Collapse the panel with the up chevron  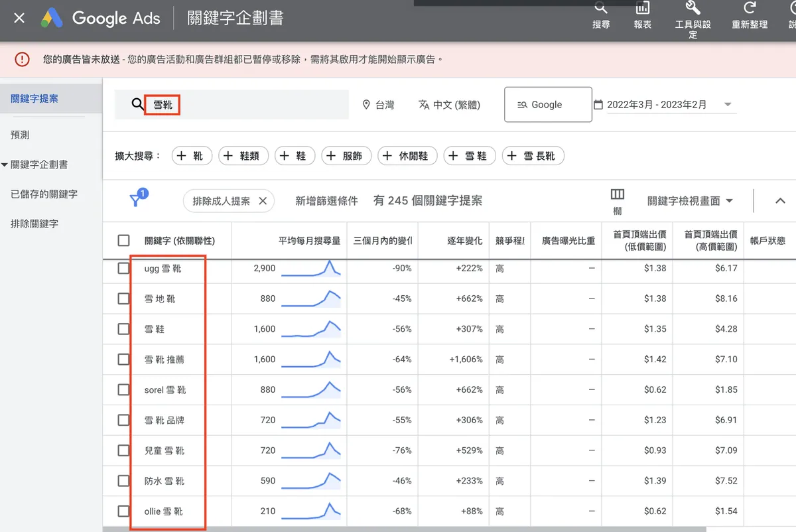coord(780,200)
